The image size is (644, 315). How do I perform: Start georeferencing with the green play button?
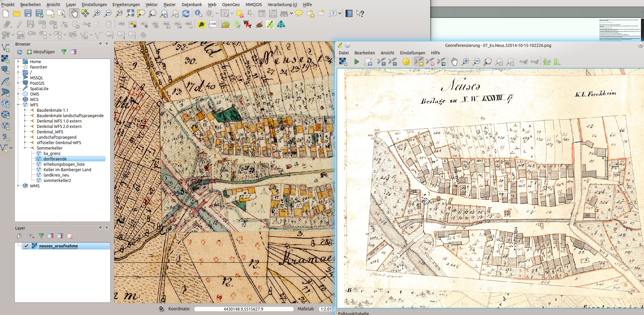(x=356, y=62)
